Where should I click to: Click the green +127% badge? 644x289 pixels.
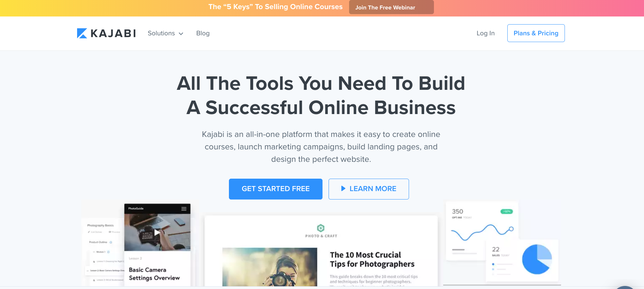[x=507, y=212]
